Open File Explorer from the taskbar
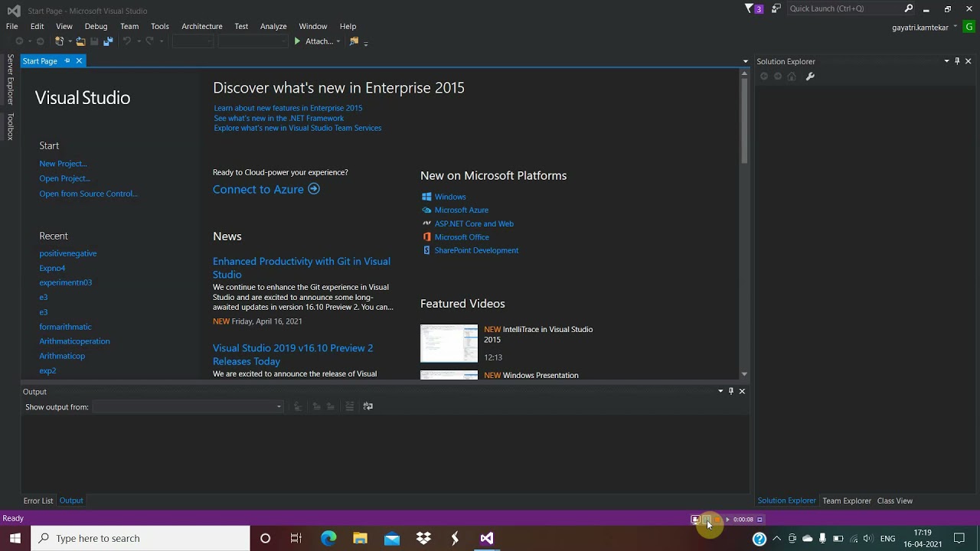 point(360,538)
